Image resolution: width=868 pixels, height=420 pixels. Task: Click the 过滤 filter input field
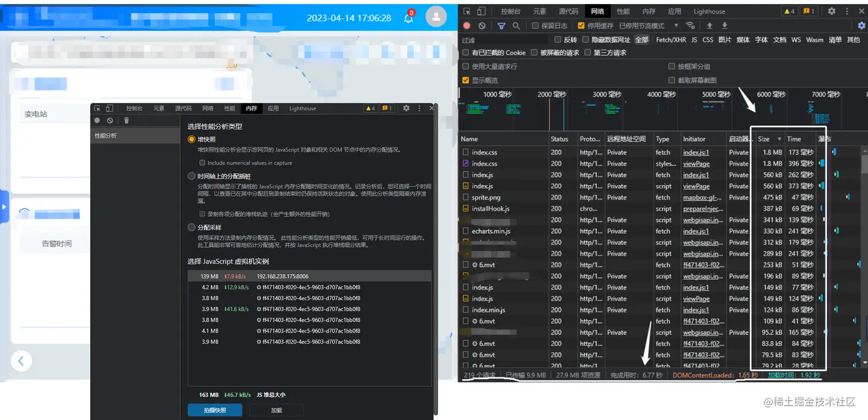pyautogui.click(x=504, y=40)
